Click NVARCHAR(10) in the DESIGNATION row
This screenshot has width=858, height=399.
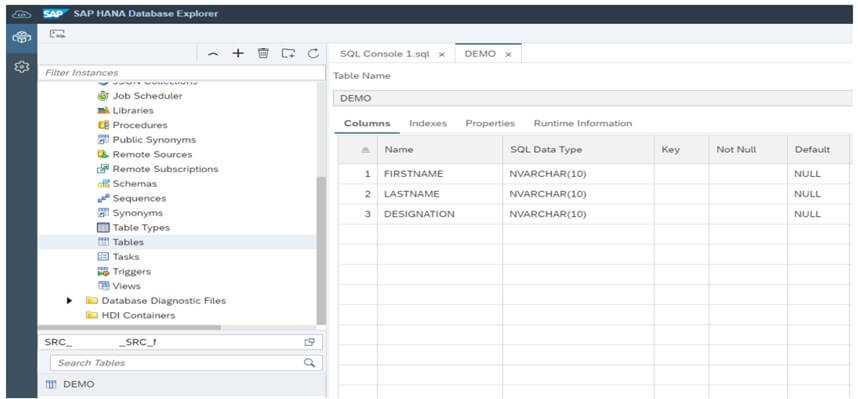(x=548, y=214)
